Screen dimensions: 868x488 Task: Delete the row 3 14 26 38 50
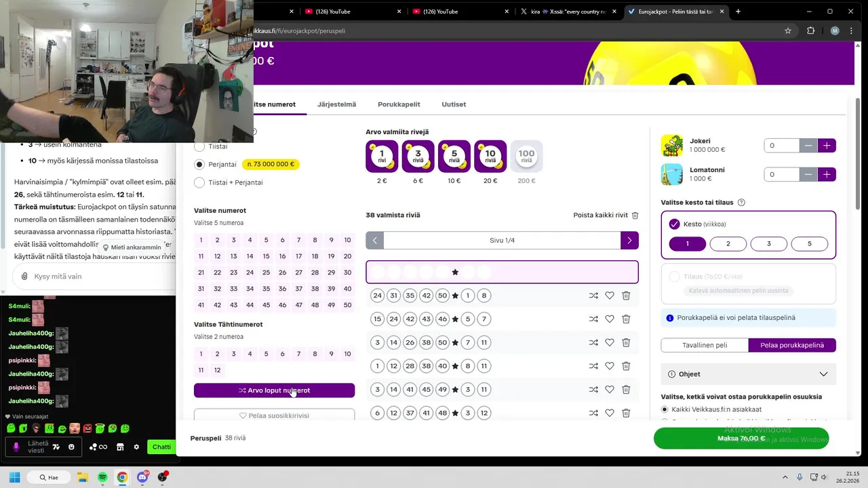click(626, 342)
